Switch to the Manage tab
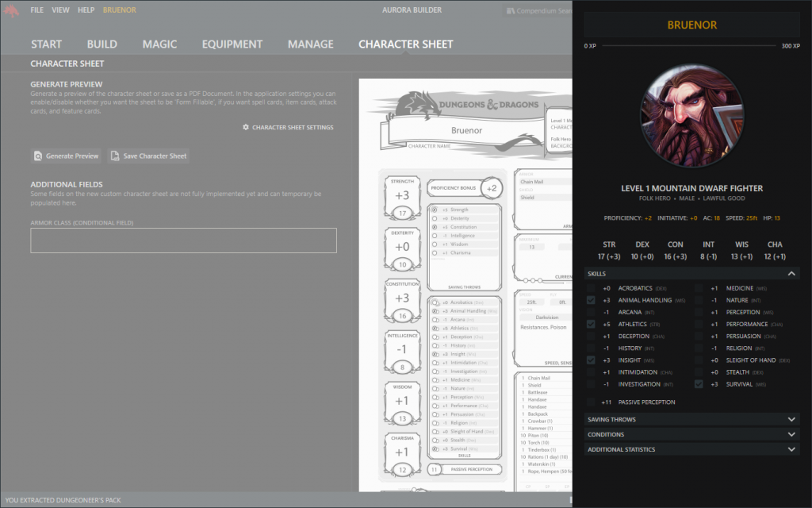Screen dimensions: 812x508 pyautogui.click(x=311, y=44)
